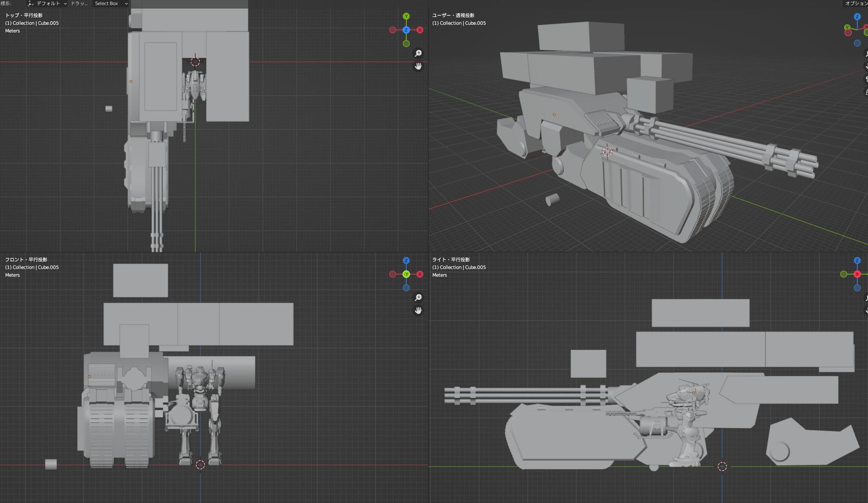This screenshot has height=503, width=868.
Task: Click the zoom magnifier icon in top view
Action: [418, 53]
